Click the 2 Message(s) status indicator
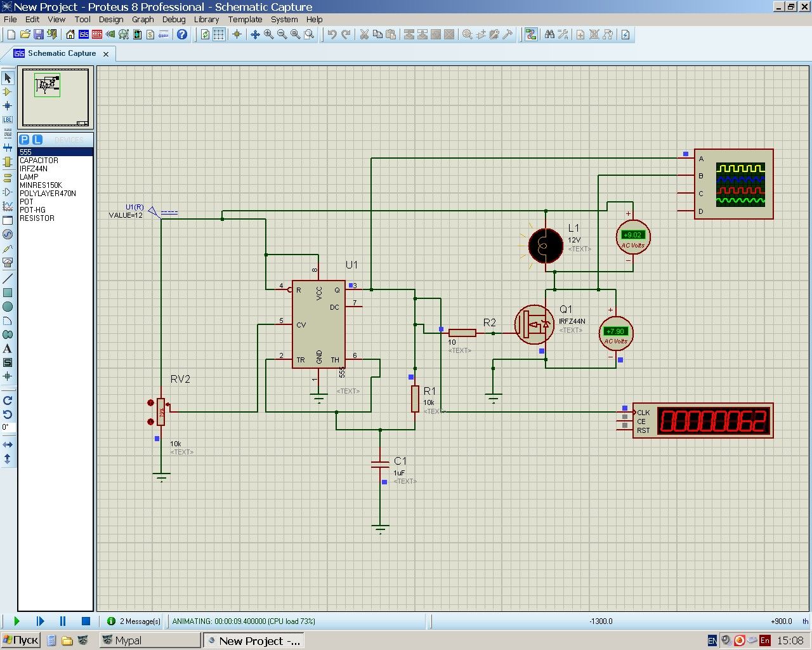Viewport: 812px width, 650px height. [x=134, y=621]
